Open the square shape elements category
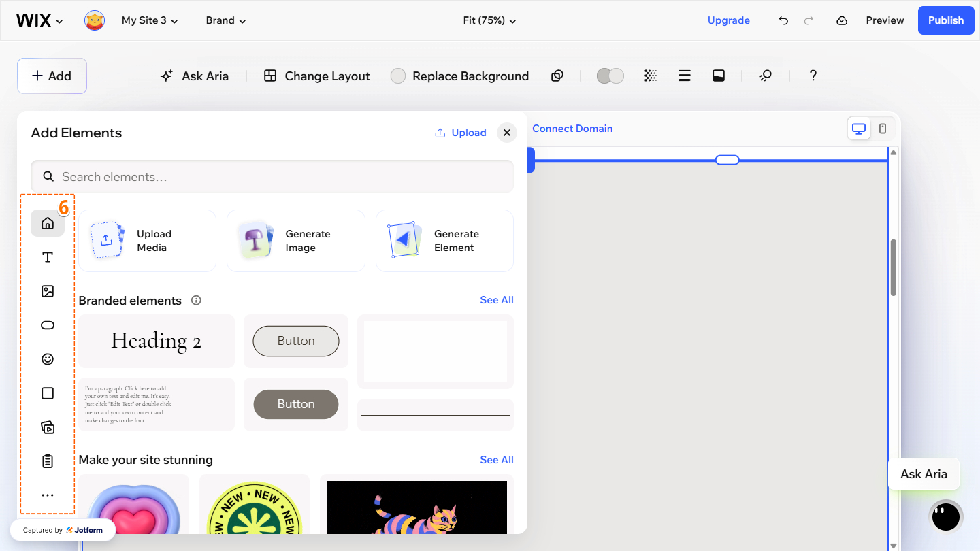The height and width of the screenshot is (551, 980). pyautogui.click(x=48, y=393)
